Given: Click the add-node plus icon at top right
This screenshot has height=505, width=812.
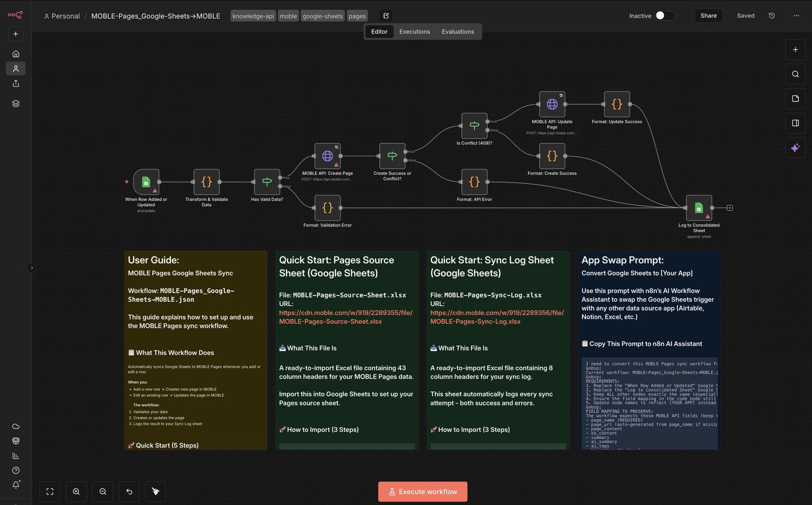Looking at the screenshot, I should (x=795, y=50).
